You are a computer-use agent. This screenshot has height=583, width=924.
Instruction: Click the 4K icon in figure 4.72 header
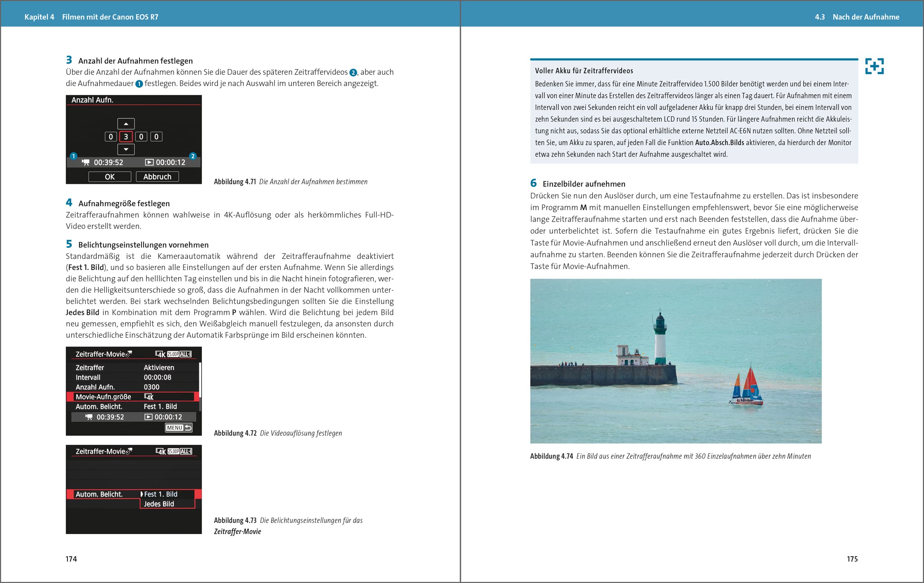click(160, 354)
